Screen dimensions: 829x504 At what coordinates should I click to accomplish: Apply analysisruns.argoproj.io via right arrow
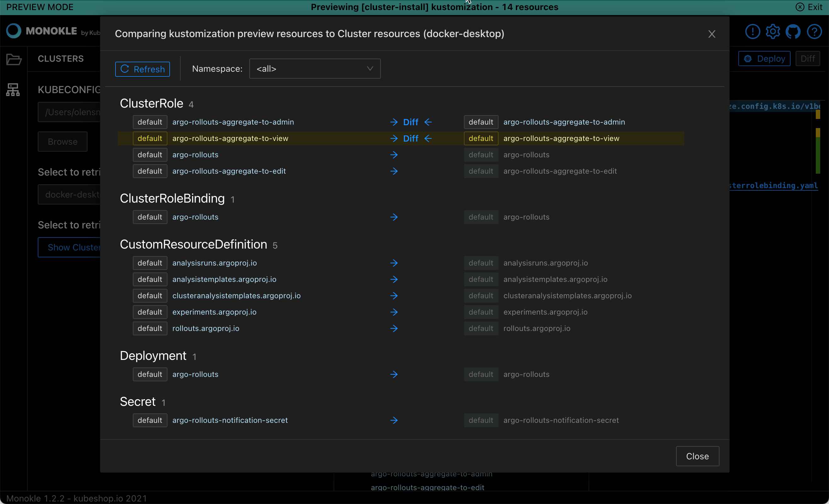[x=394, y=263]
